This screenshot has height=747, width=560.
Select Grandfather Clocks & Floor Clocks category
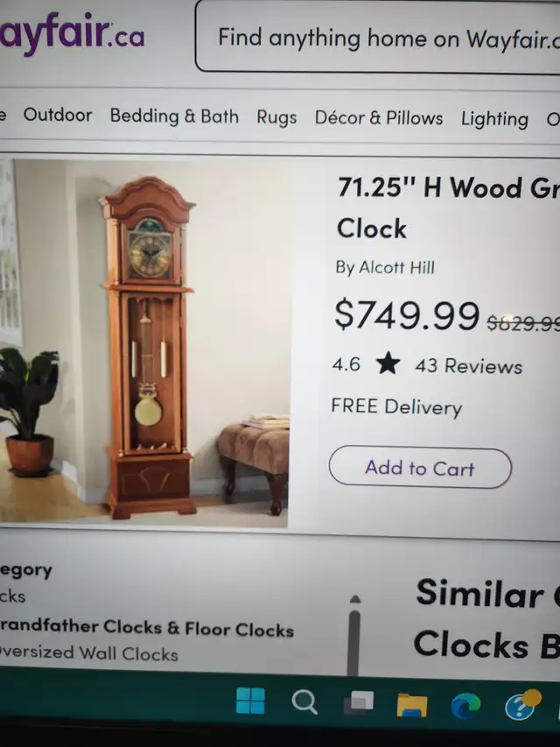tap(147, 629)
